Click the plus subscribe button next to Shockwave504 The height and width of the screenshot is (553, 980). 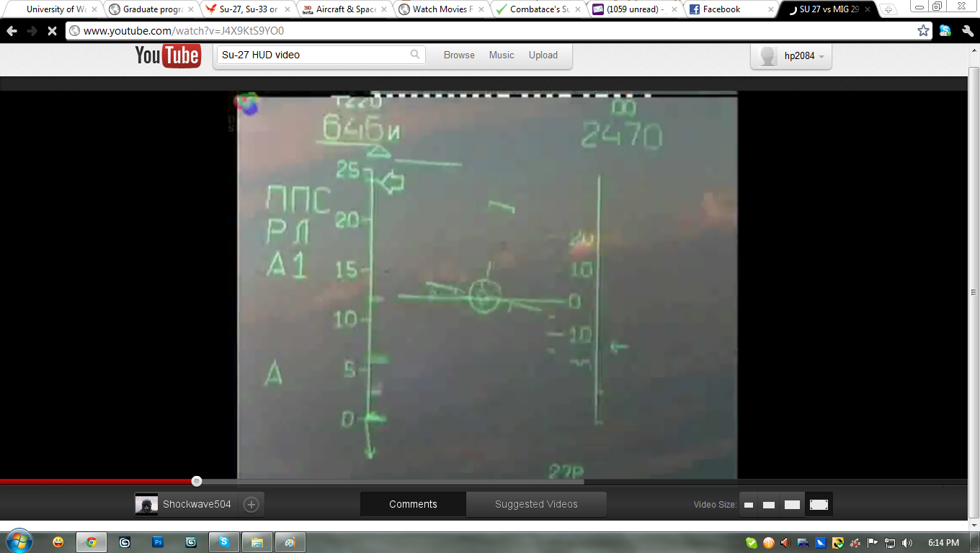click(251, 505)
